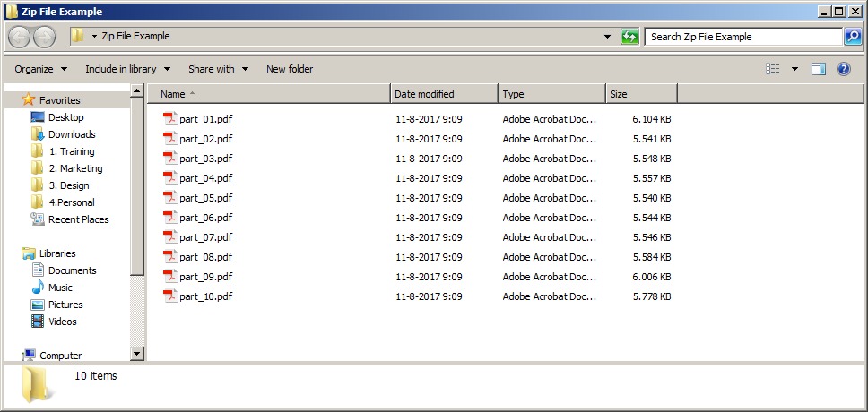This screenshot has width=868, height=412.
Task: Click the date cell of part_03.pdf
Action: click(429, 159)
